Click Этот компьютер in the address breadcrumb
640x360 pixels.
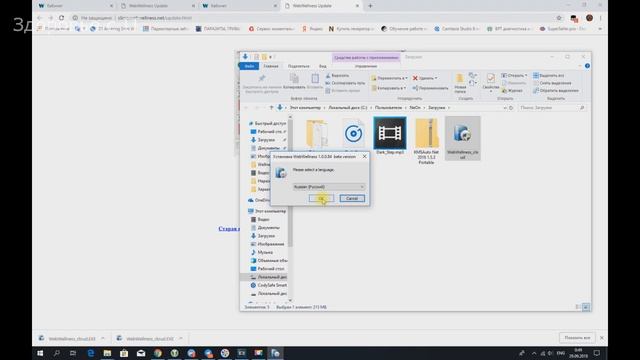pos(305,108)
